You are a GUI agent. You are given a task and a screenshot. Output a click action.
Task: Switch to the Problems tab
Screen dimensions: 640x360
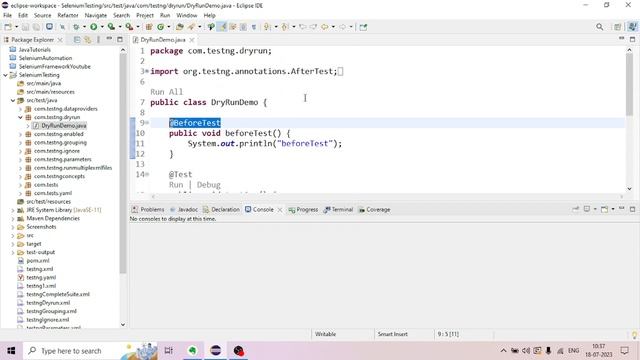tap(148, 209)
